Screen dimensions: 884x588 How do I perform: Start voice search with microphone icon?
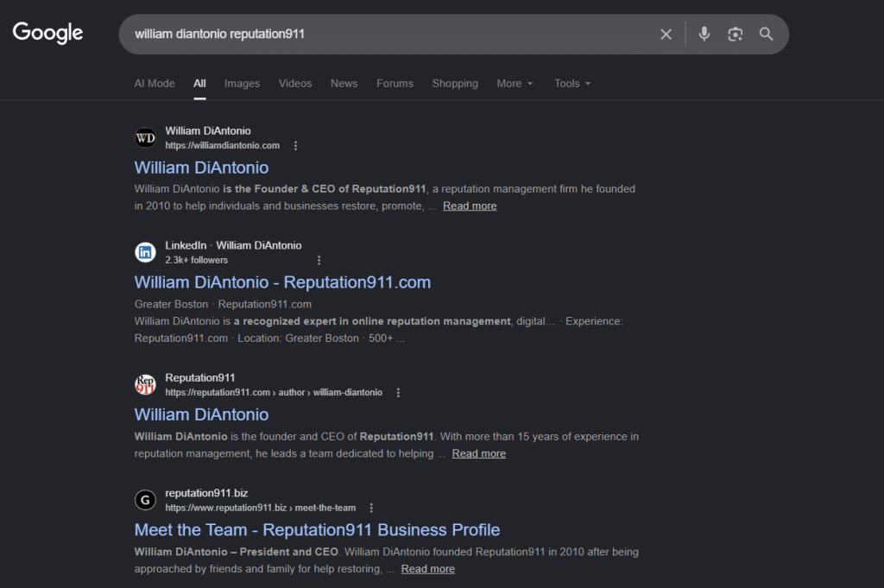tap(704, 34)
